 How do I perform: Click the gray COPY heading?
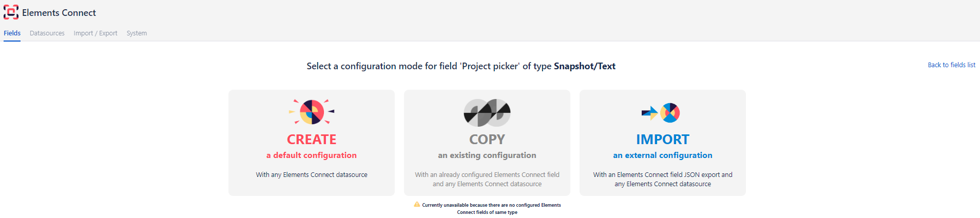click(x=487, y=140)
